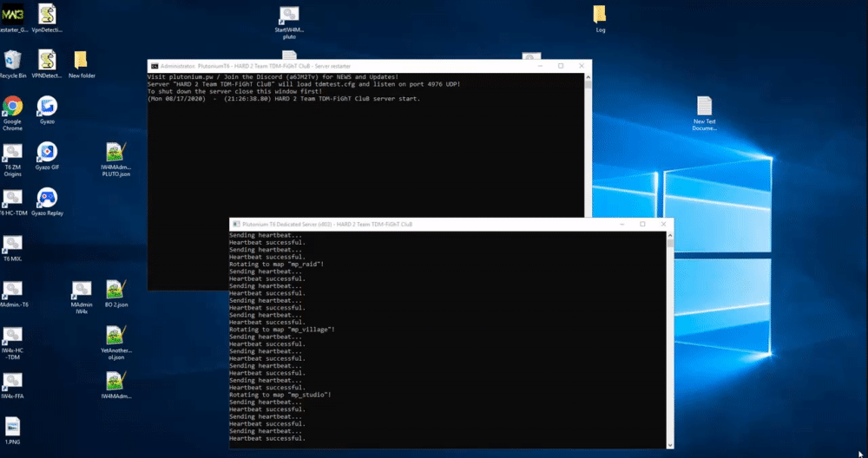This screenshot has width=868, height=458.
Task: Click 'Rotating to map "mp_raid"!' console line
Action: 276,265
